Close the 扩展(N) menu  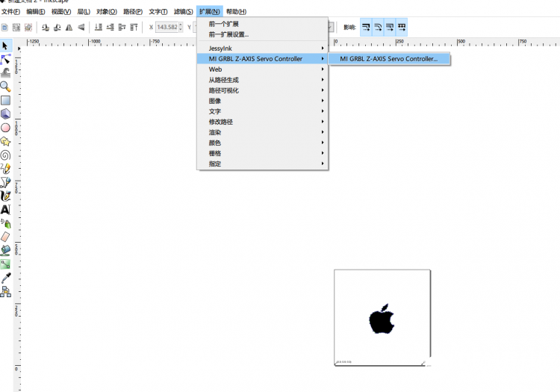pyautogui.click(x=210, y=11)
